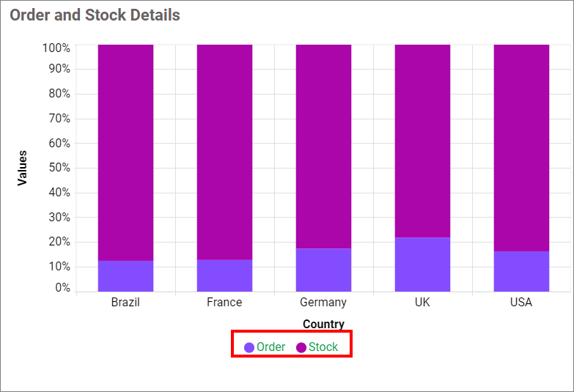Select the UK Stock bar segment
Image resolution: width=574 pixels, height=392 pixels.
422,141
